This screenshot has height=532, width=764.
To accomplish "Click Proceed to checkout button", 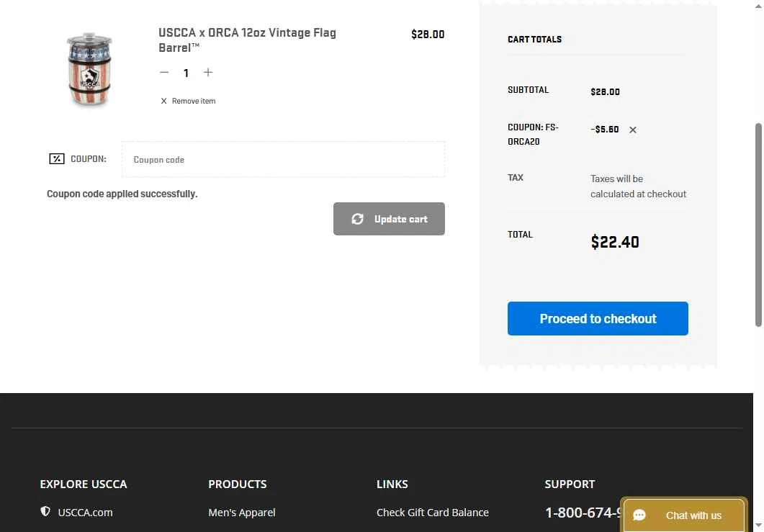I will [598, 319].
